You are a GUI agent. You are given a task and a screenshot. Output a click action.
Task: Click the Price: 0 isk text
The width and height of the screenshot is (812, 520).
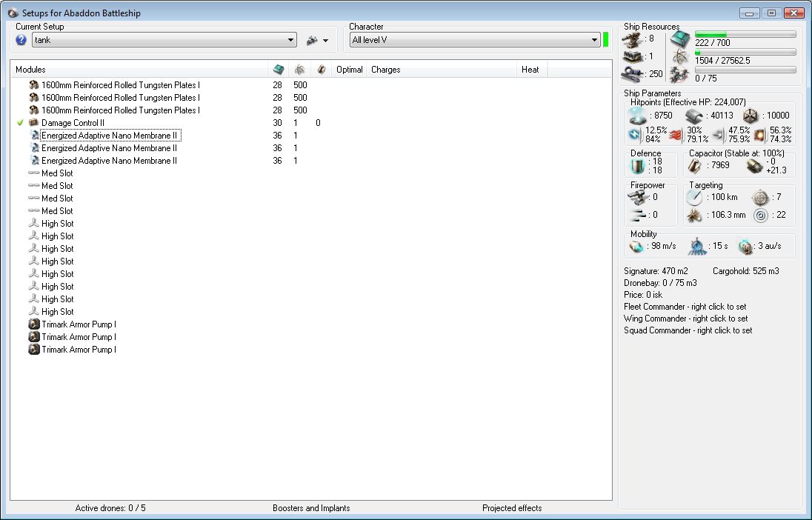point(643,295)
